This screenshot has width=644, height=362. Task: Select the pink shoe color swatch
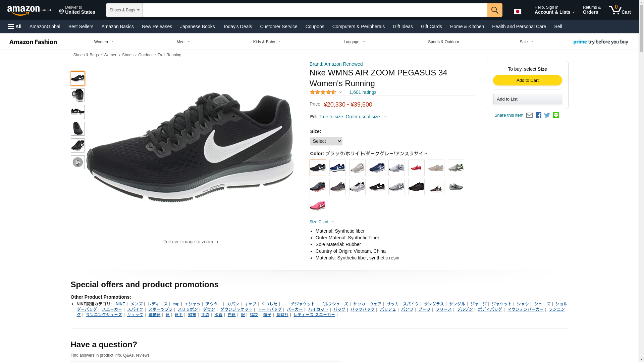tap(318, 206)
